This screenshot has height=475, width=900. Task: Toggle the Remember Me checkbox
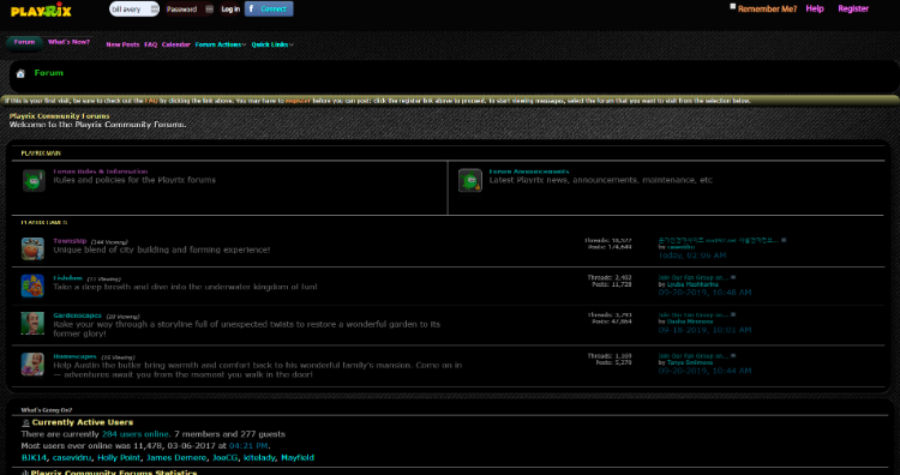(732, 6)
